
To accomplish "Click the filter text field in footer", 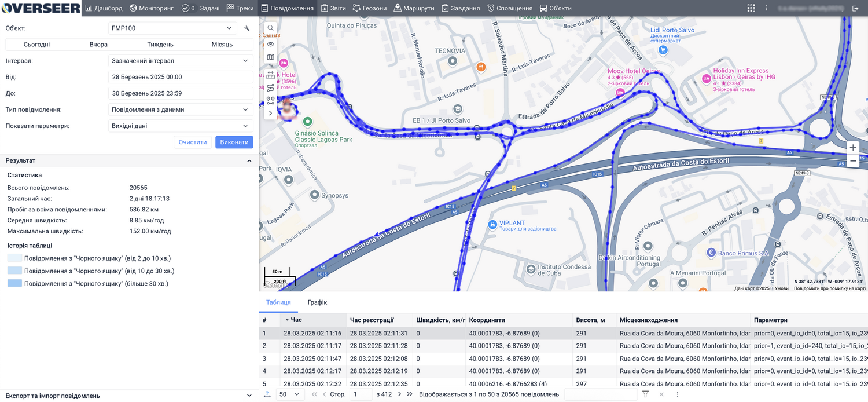I will (601, 394).
